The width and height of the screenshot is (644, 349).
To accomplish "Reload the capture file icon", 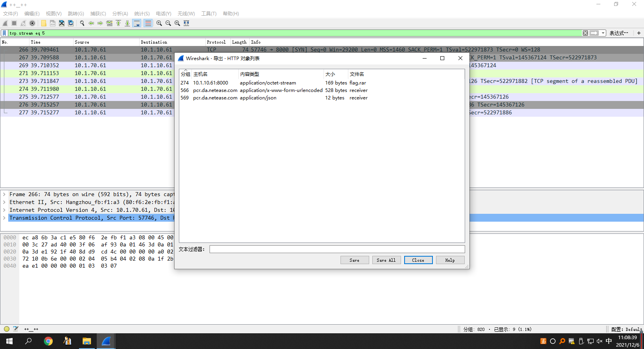I will click(x=71, y=23).
